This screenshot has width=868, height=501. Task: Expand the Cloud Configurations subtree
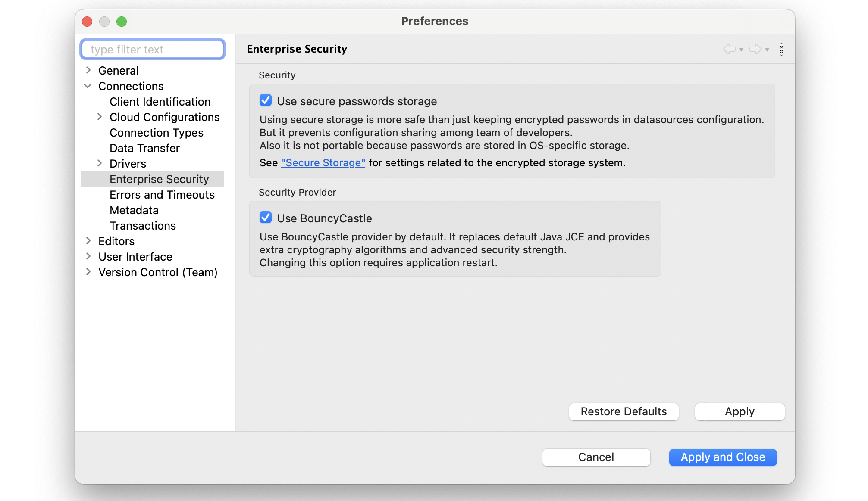pos(100,117)
